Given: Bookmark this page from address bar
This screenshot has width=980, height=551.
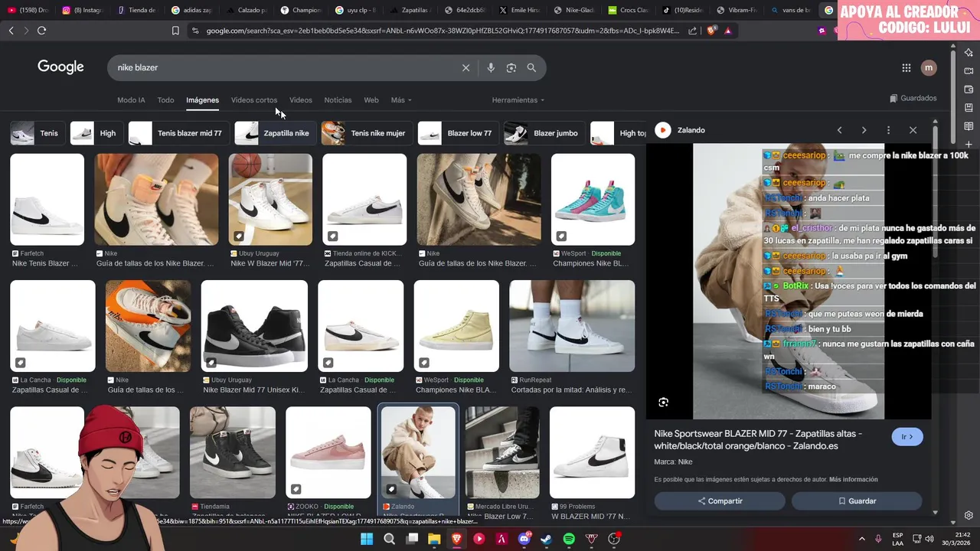Looking at the screenshot, I should [175, 31].
